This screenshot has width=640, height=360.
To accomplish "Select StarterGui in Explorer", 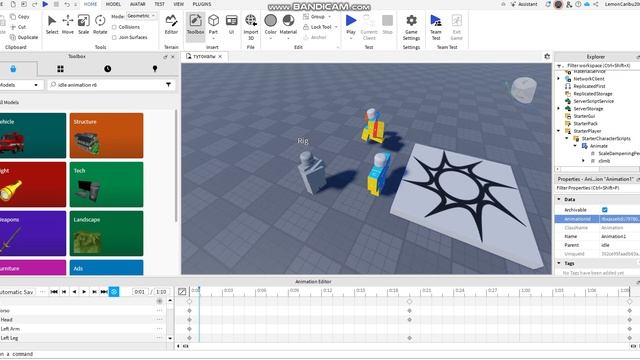I will 584,116.
